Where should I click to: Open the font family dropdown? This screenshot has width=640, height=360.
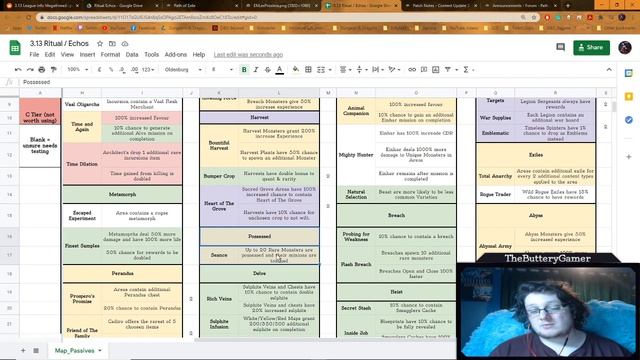183,70
